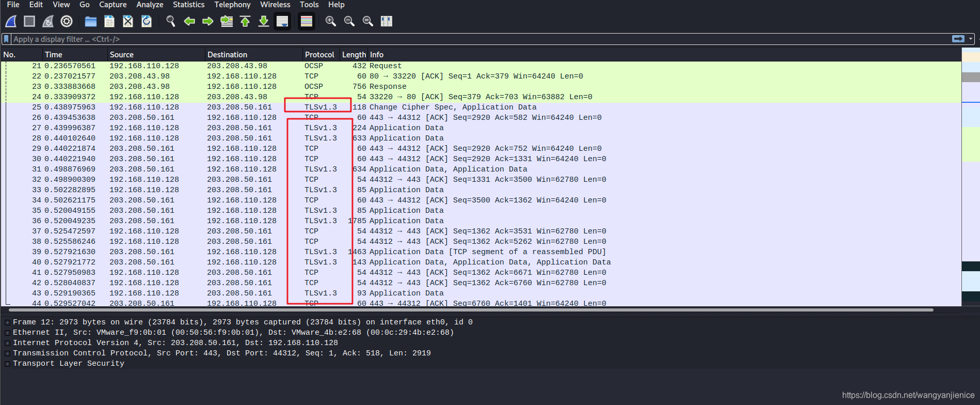Open the File menu
The width and height of the screenshot is (980, 405).
(x=13, y=5)
